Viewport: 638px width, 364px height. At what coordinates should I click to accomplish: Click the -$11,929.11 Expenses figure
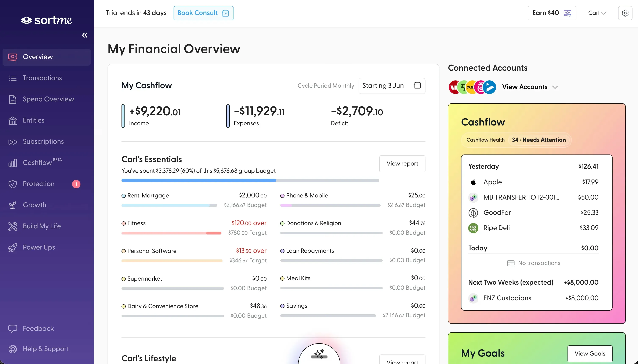coord(259,111)
